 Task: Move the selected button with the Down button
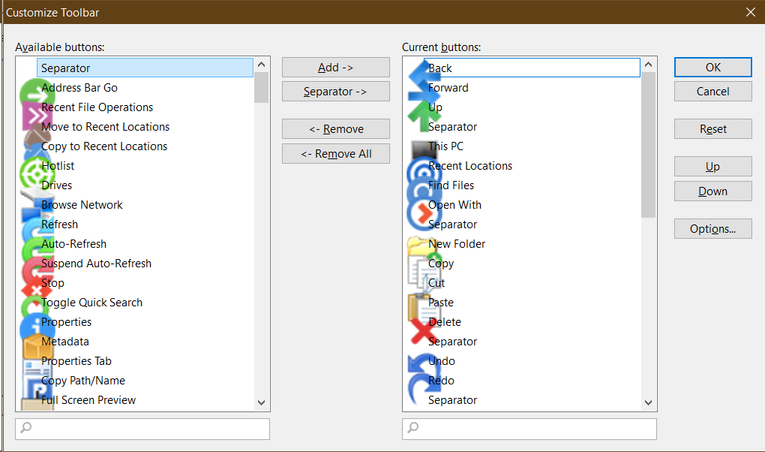(713, 191)
